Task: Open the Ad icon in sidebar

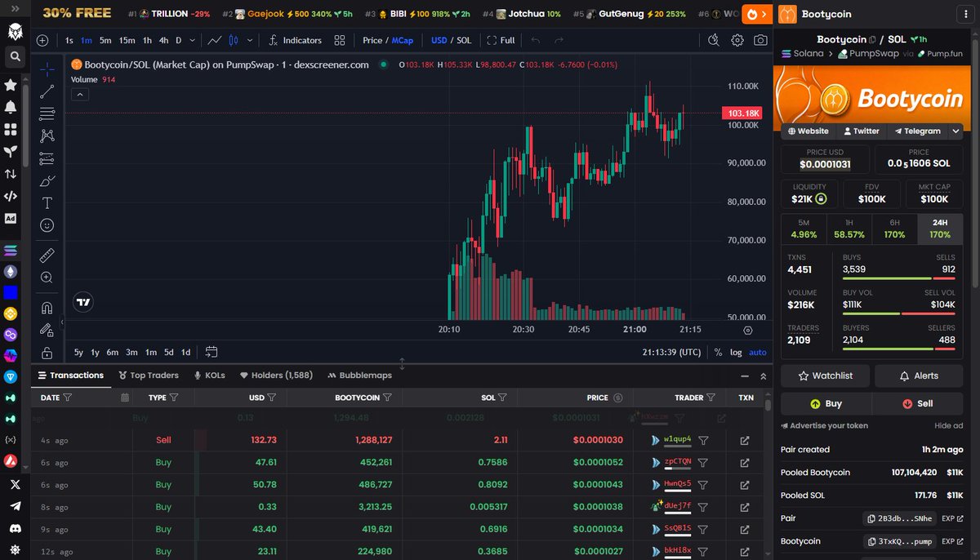Action: pyautogui.click(x=11, y=218)
